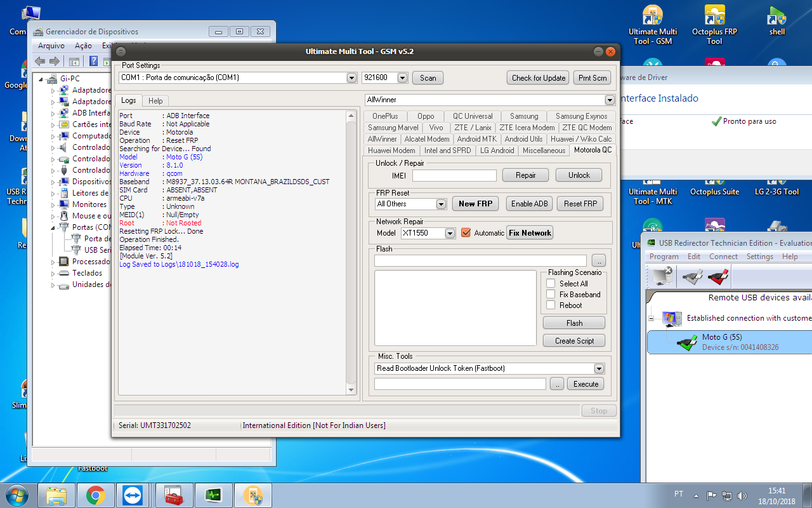Open the COM port selection dropdown
Screen dimensions: 812x508
pos(351,78)
